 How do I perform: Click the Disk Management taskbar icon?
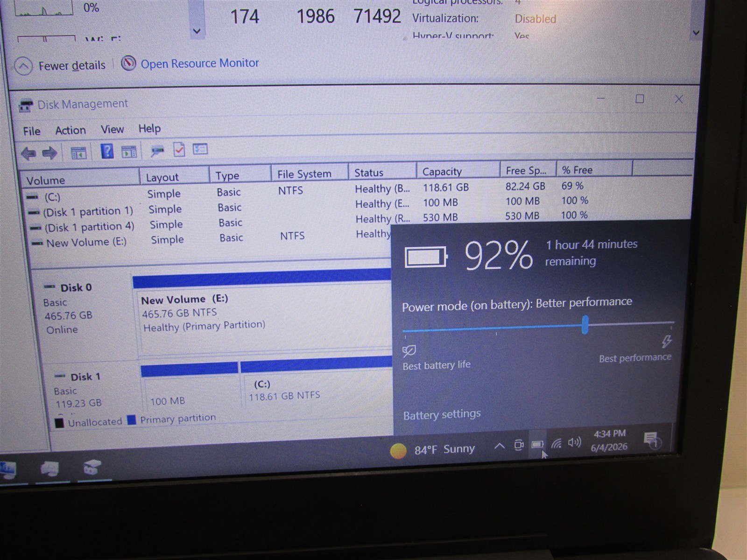[92, 467]
